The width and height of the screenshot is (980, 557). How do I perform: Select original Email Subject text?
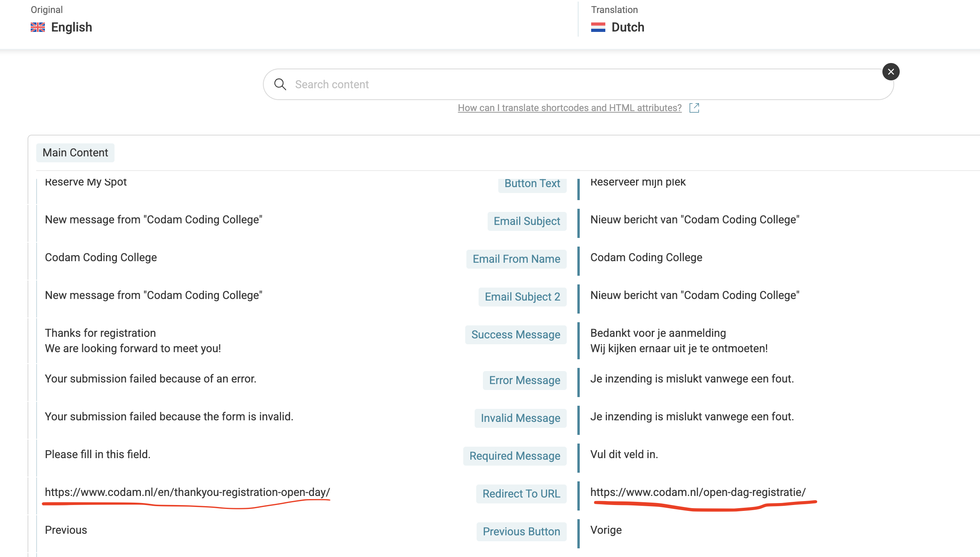tap(153, 220)
